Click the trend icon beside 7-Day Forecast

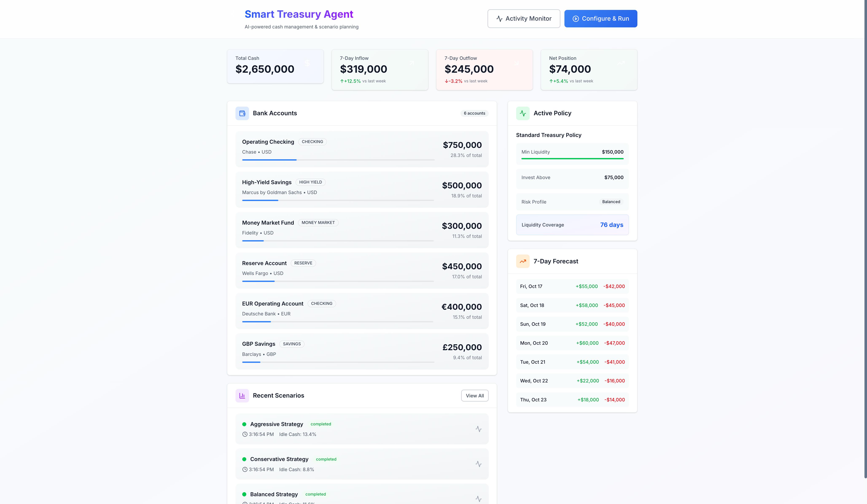click(523, 261)
